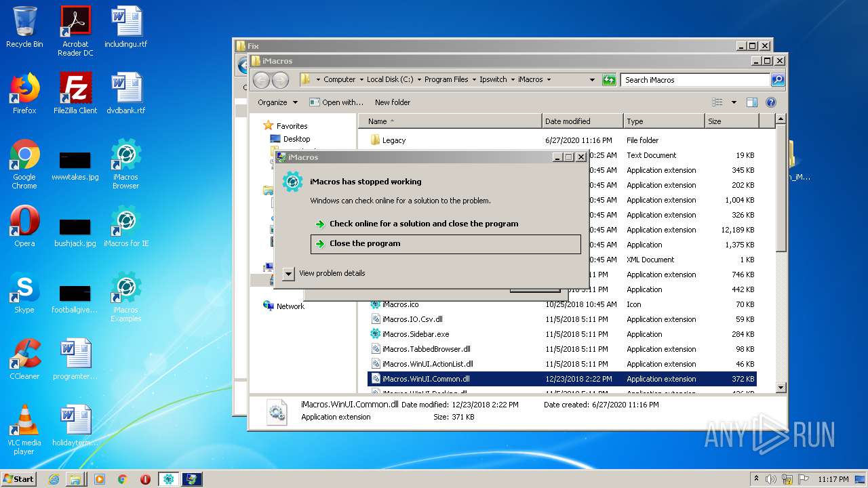This screenshot has height=488, width=868.
Task: Sort by Type column header
Action: click(664, 121)
